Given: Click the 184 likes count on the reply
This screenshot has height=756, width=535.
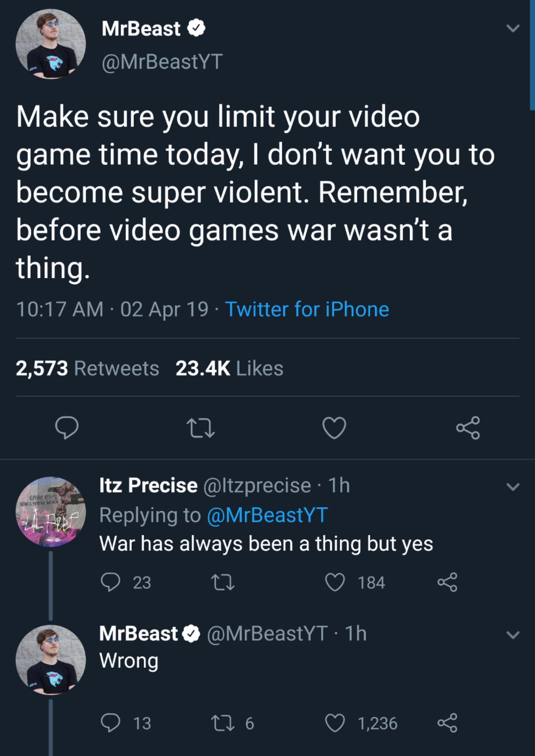Looking at the screenshot, I should (x=371, y=583).
